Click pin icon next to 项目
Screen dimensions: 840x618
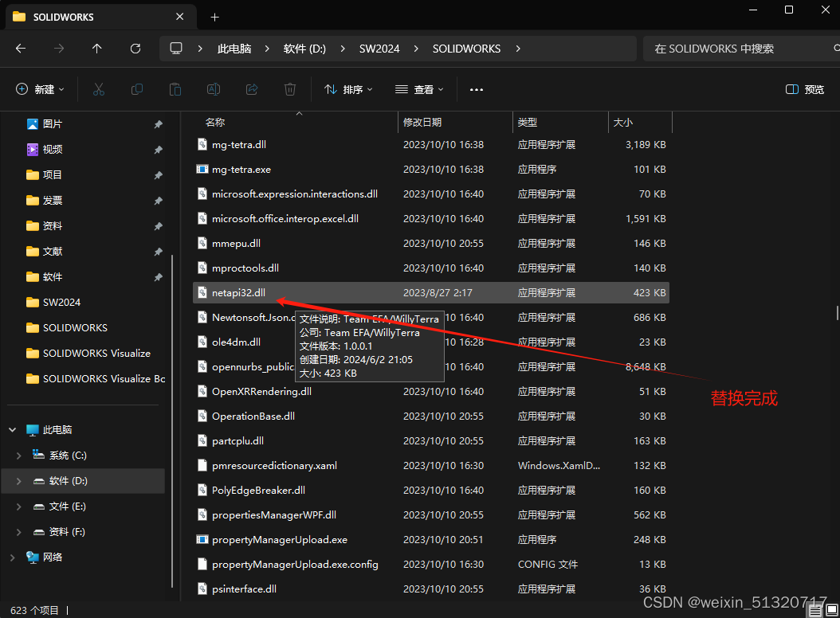point(158,175)
